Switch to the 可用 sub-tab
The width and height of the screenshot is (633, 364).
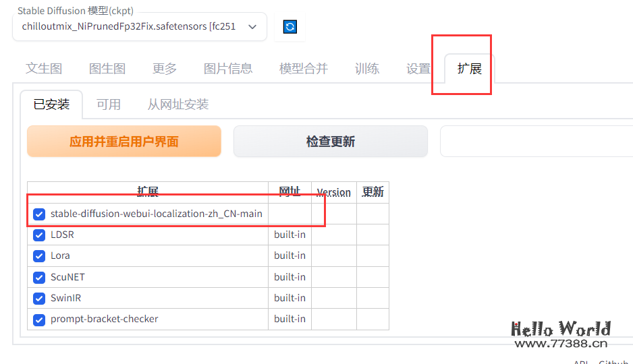(x=108, y=104)
